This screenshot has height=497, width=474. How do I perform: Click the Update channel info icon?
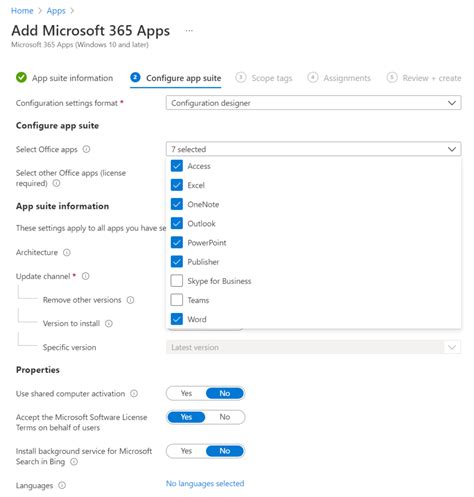pos(86,276)
